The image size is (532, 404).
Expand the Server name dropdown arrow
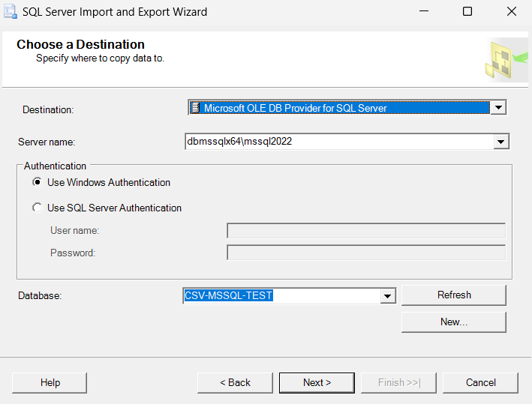tap(500, 142)
